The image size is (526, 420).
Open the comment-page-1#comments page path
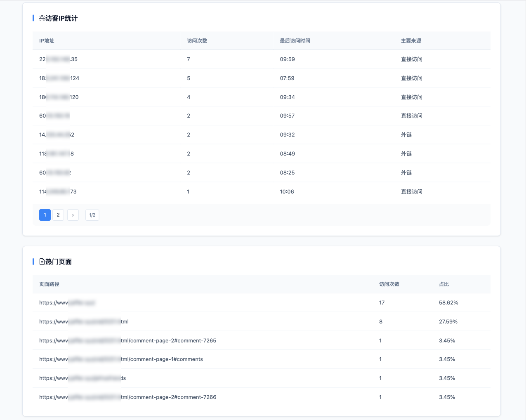click(121, 359)
